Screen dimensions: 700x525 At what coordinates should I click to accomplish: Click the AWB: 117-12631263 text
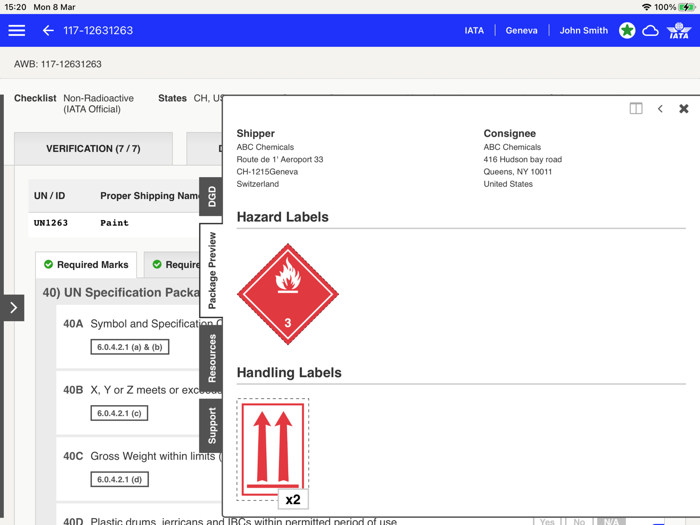(58, 64)
